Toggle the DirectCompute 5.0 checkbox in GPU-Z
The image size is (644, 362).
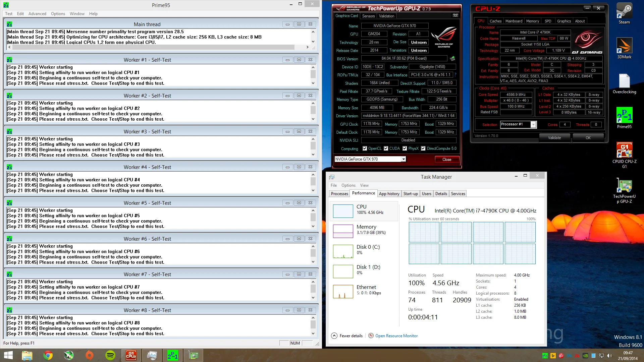pyautogui.click(x=423, y=148)
